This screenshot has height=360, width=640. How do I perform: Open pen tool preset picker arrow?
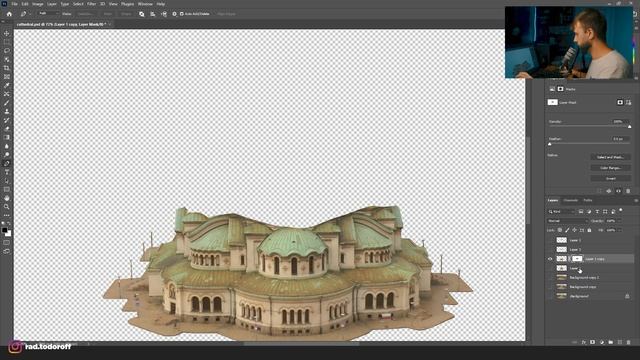click(x=29, y=14)
